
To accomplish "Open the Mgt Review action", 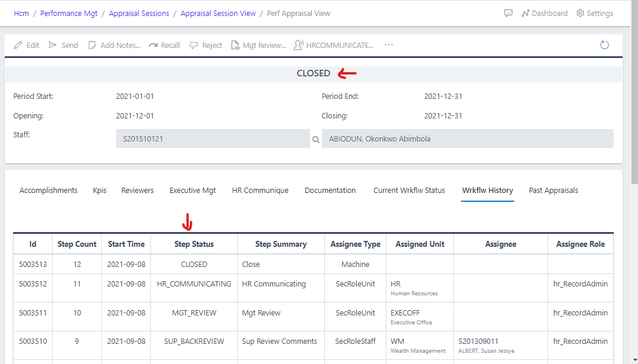I will point(258,45).
